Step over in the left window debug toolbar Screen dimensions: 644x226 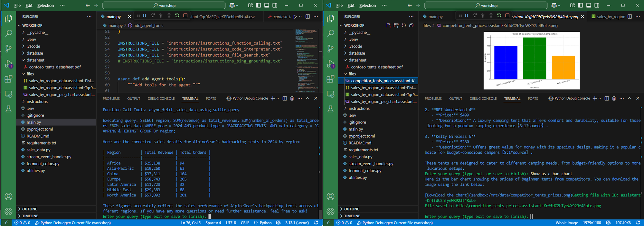(153, 15)
